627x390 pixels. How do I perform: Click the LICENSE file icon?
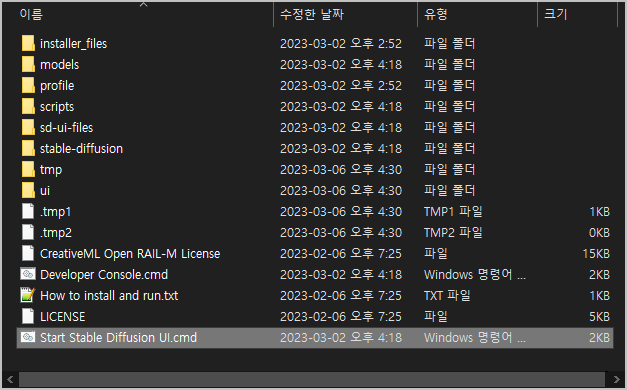pos(28,316)
